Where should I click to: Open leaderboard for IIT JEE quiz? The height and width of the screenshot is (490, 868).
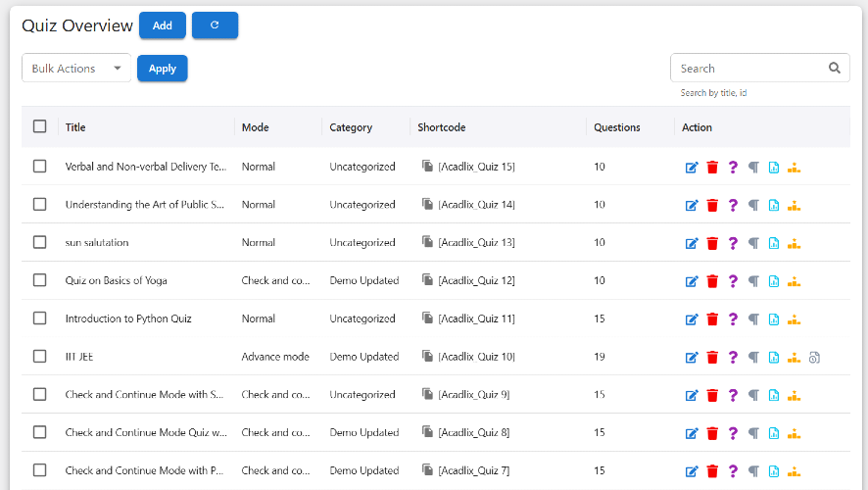coord(795,358)
